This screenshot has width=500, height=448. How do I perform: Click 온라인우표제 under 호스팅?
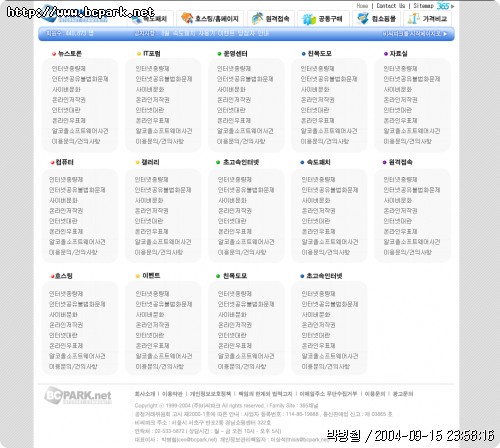coord(66,346)
